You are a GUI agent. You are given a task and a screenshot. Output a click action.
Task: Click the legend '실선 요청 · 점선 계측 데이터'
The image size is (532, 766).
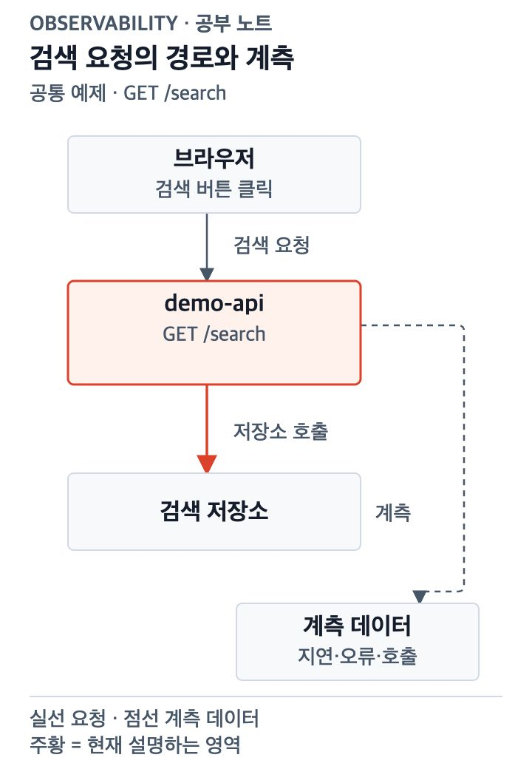[x=144, y=718]
